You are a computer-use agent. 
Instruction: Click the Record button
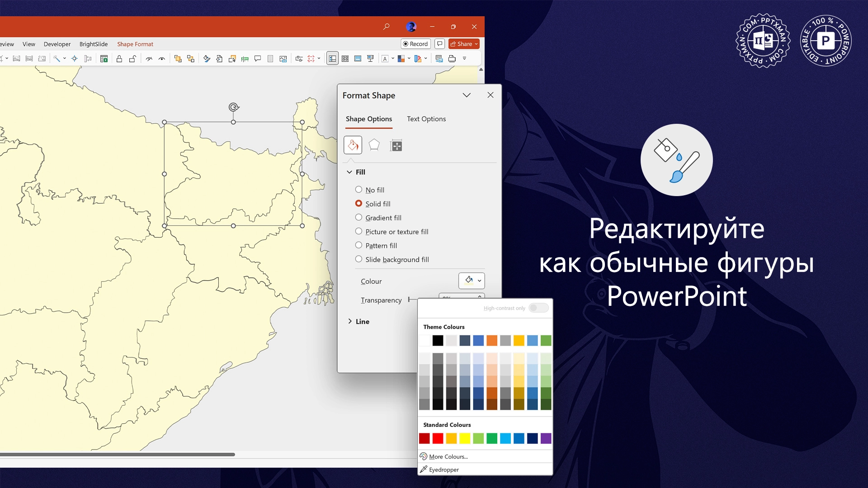pos(415,44)
